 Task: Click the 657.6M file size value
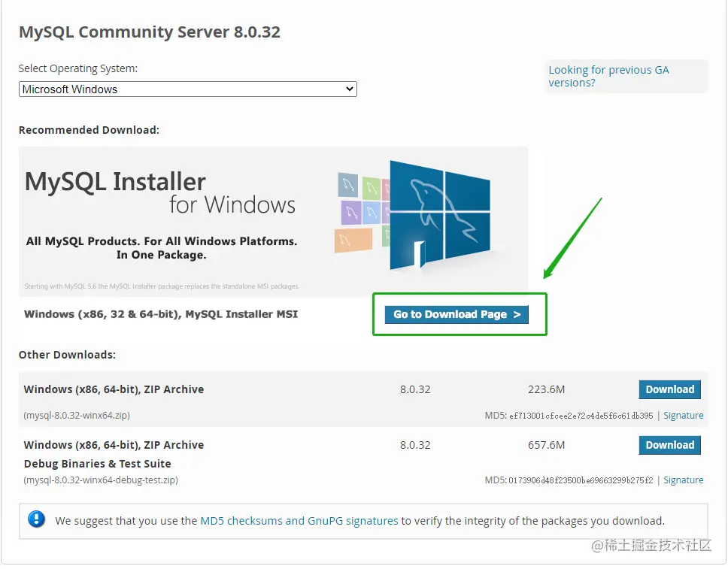click(x=546, y=445)
